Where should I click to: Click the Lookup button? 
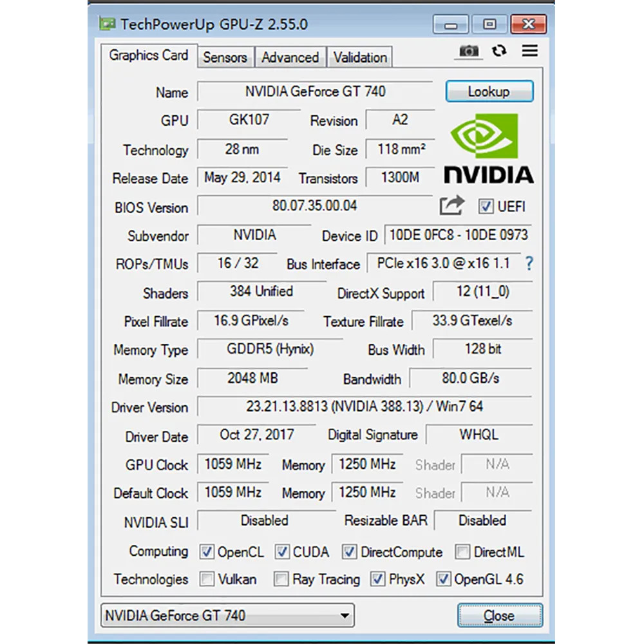pos(489,91)
